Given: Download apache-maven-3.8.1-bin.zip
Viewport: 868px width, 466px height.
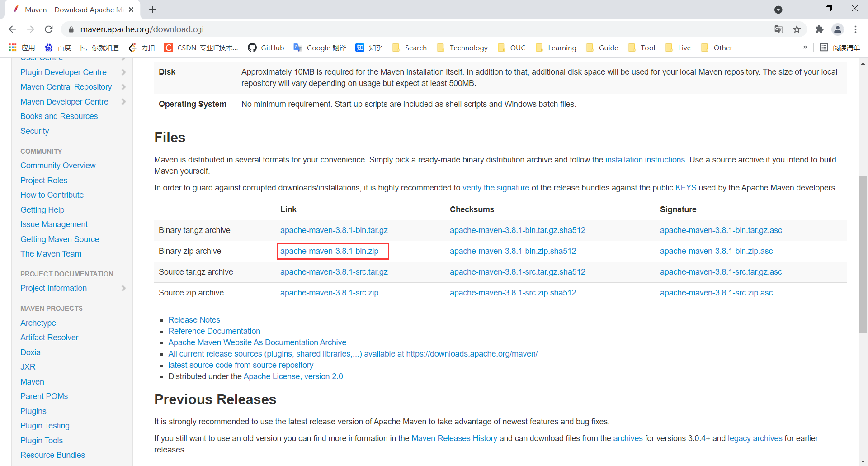Looking at the screenshot, I should (330, 251).
